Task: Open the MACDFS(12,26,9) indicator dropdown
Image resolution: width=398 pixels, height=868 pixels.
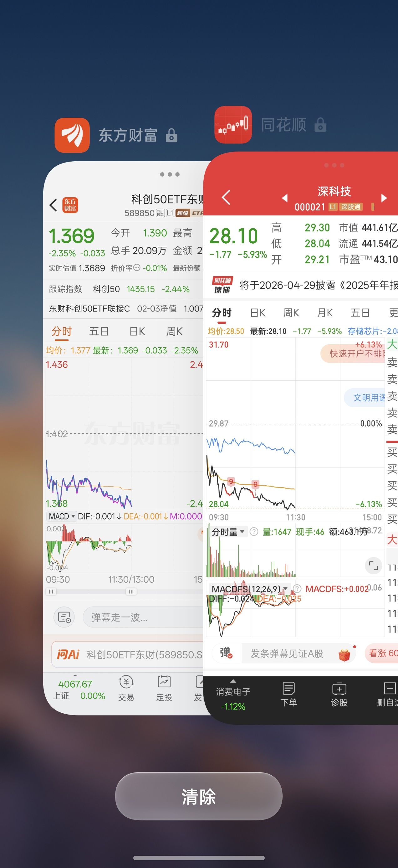Action: (x=249, y=589)
